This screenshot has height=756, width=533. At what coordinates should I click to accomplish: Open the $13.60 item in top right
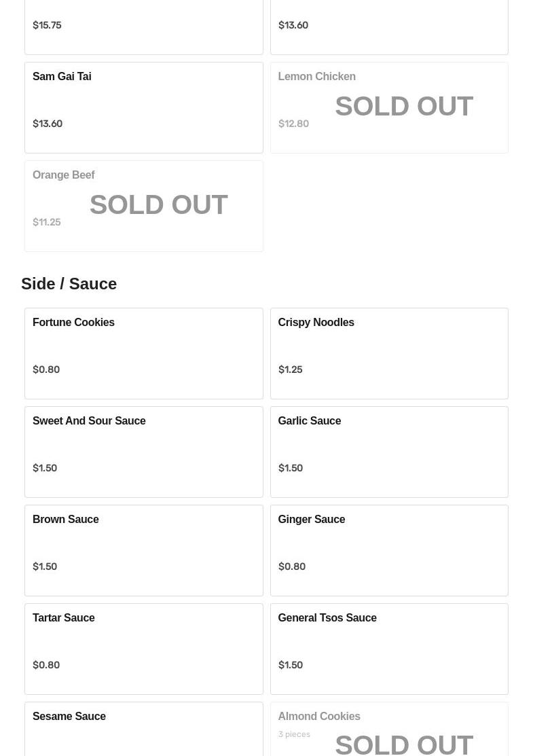[388, 27]
